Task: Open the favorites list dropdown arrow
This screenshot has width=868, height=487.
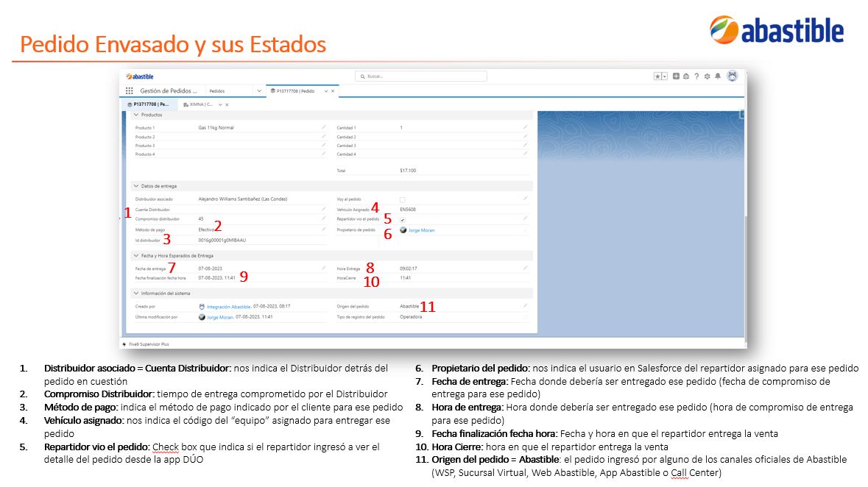Action: (x=664, y=77)
